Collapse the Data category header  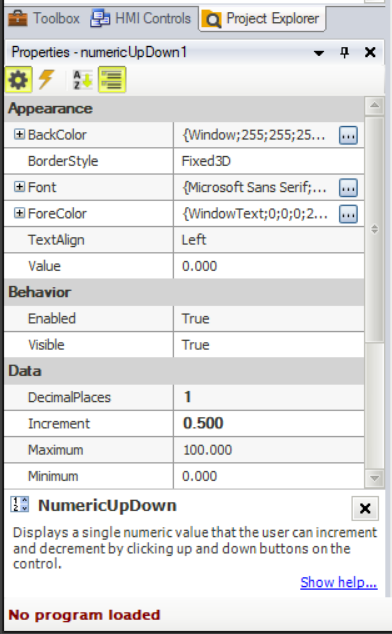184,371
